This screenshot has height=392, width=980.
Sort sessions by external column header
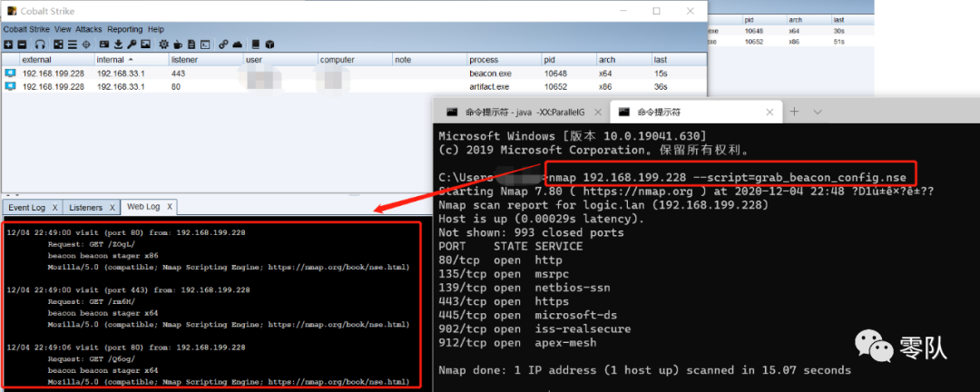(x=56, y=60)
